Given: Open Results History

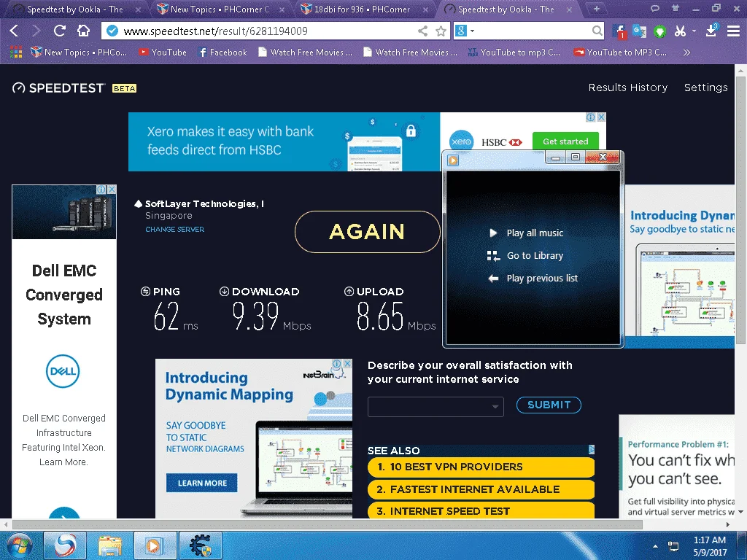Looking at the screenshot, I should pyautogui.click(x=628, y=87).
